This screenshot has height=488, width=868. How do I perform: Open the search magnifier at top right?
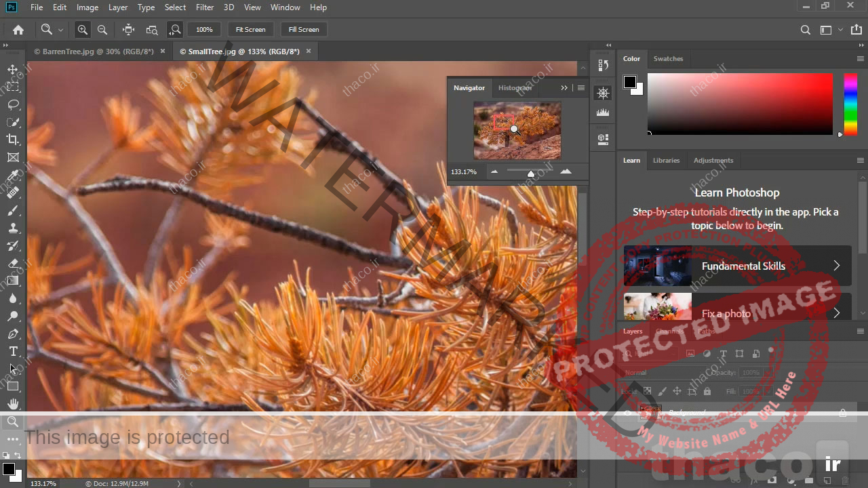pos(806,30)
